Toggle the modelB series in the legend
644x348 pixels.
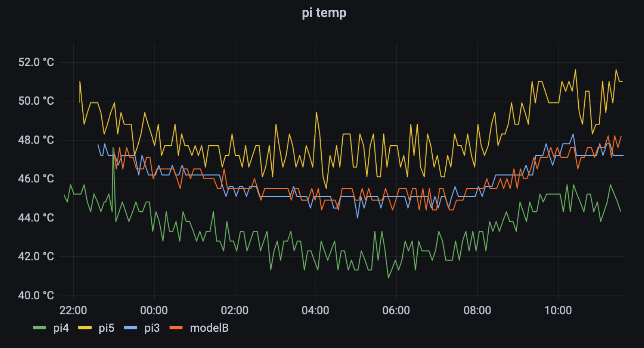pyautogui.click(x=209, y=328)
